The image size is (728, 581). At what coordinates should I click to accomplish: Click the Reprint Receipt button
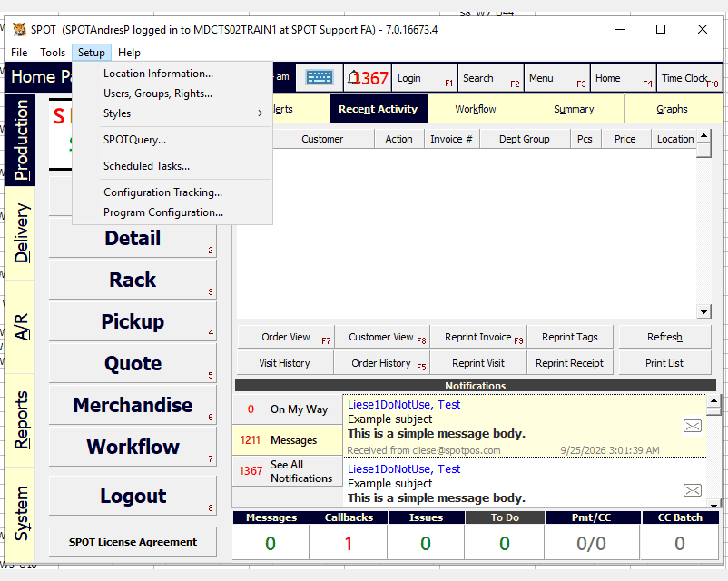(570, 363)
